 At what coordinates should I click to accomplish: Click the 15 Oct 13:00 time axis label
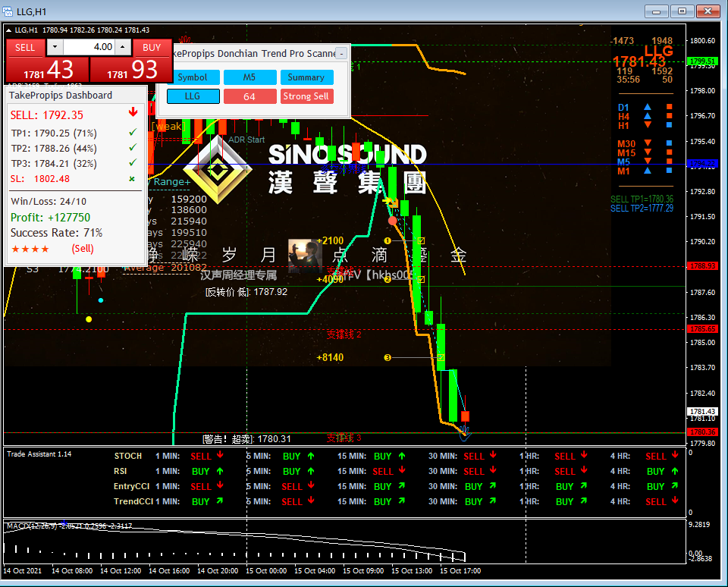[412, 571]
